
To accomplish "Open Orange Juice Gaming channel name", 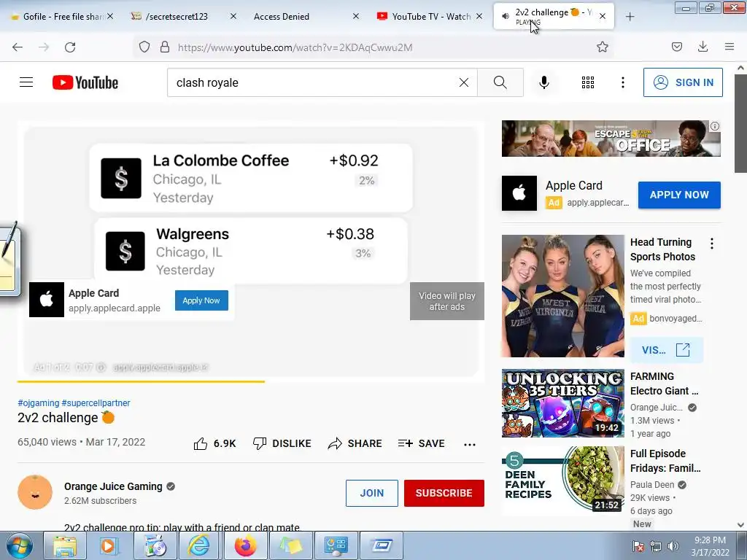I will click(x=113, y=486).
